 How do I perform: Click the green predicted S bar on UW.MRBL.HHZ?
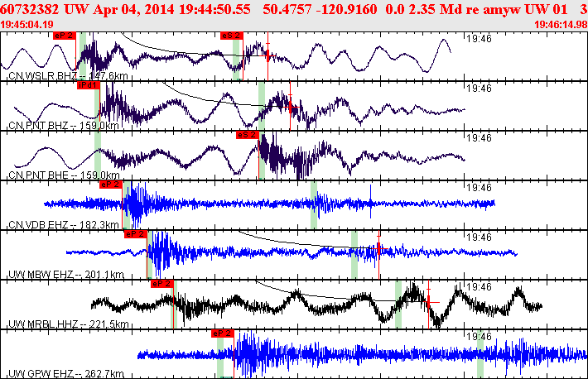[x=398, y=304]
